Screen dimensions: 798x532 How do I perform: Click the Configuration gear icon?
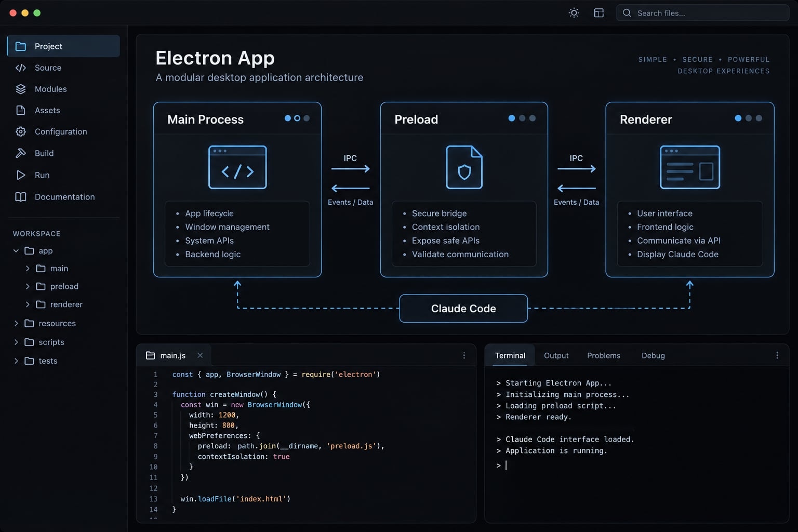pyautogui.click(x=21, y=131)
